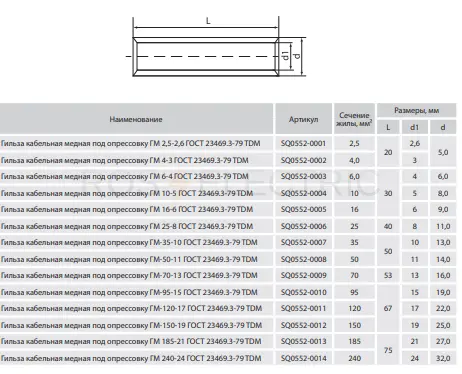Click the Артикул column header
462x374 pixels.
303,119
